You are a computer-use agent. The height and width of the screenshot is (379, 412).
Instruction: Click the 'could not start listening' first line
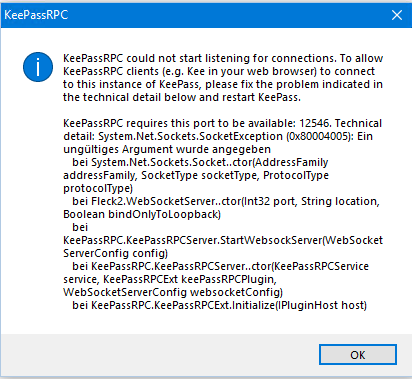point(223,59)
